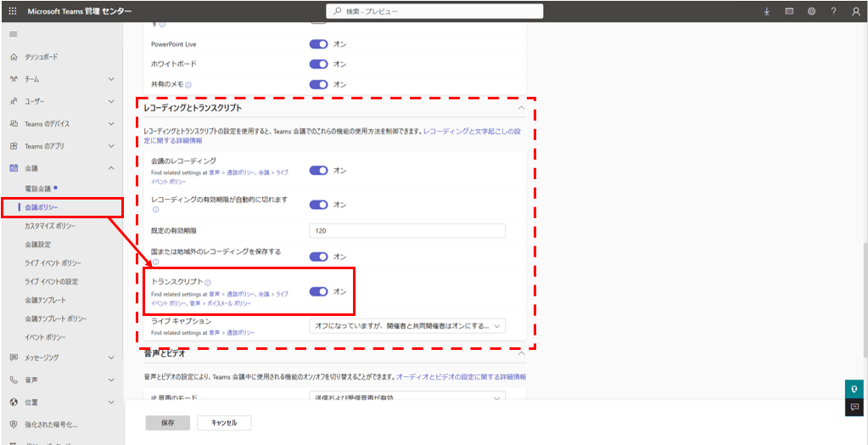Expand チーム menu chevron
Screen dimensions: 868x445
[111, 79]
